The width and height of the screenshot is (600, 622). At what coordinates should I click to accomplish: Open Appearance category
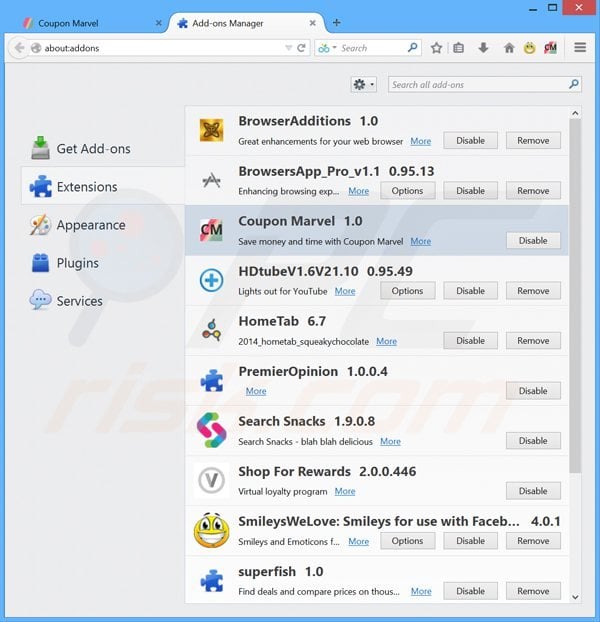coord(102,225)
